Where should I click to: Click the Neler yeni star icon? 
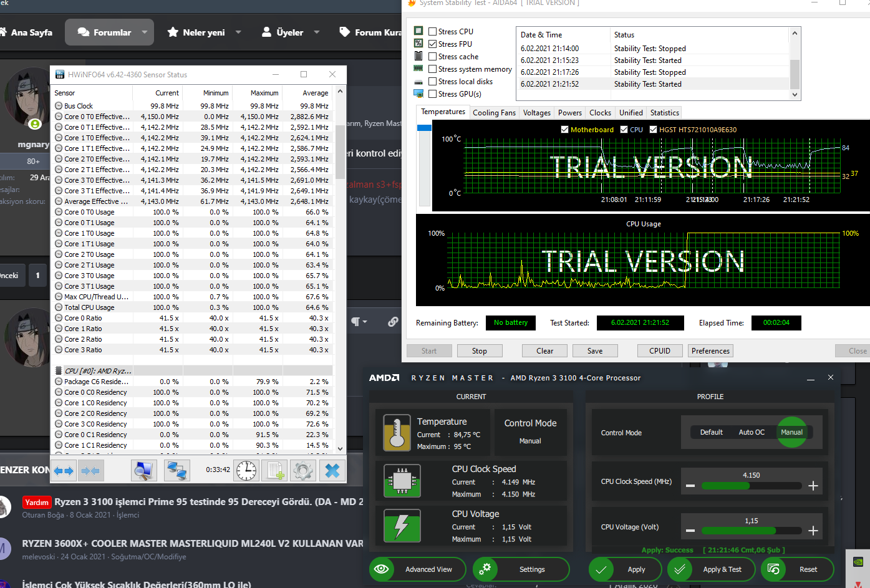(x=173, y=32)
